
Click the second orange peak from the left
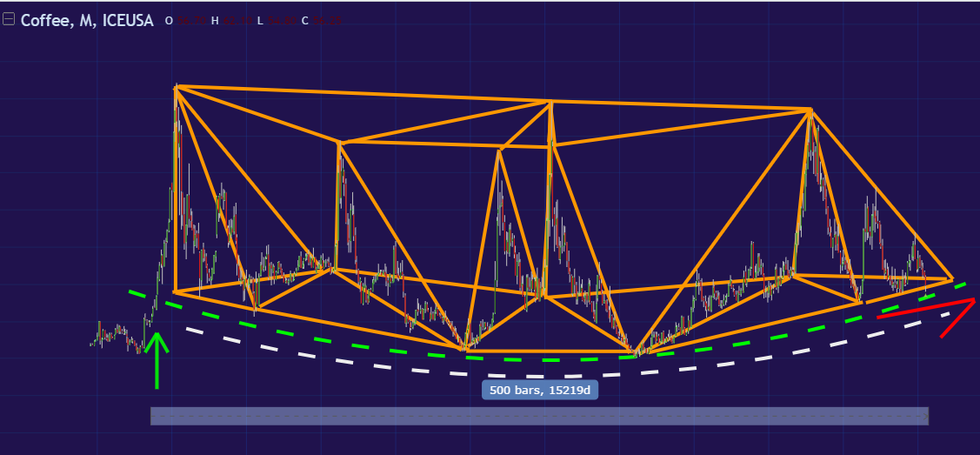pos(340,143)
